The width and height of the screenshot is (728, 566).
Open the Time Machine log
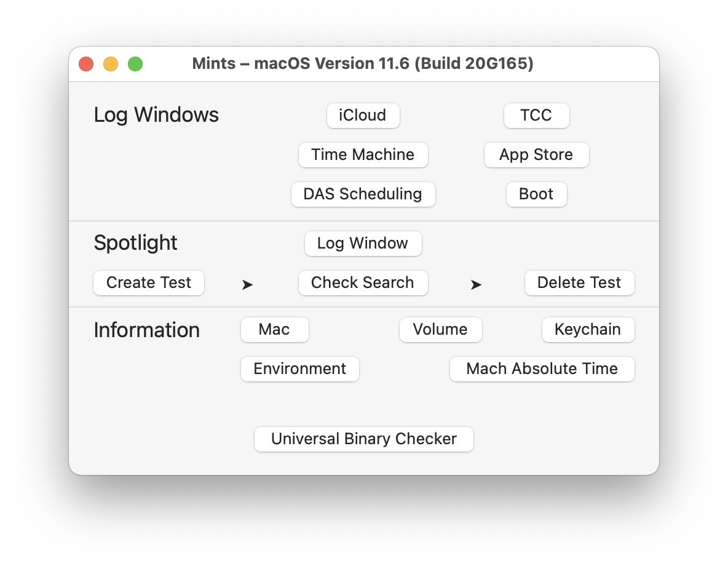[363, 155]
